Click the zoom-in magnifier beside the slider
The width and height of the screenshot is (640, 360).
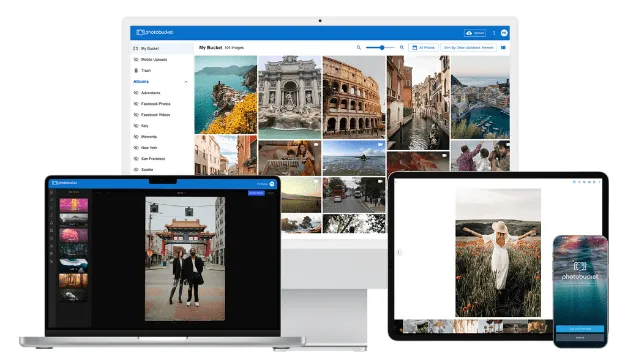pos(402,48)
